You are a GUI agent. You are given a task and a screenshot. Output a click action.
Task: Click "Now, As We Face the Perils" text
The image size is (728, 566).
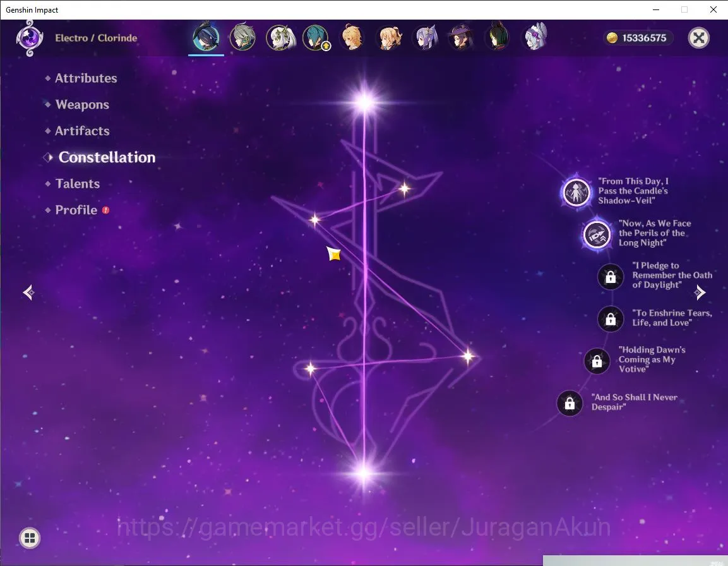click(x=655, y=233)
